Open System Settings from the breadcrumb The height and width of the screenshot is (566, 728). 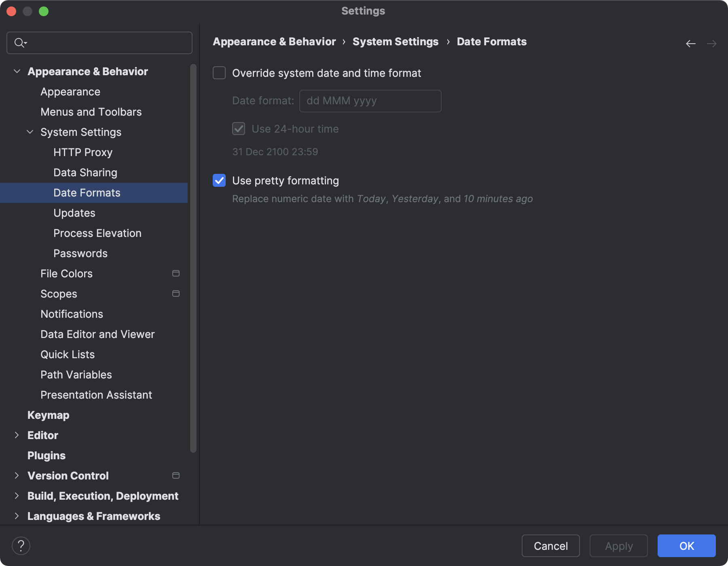(x=395, y=42)
